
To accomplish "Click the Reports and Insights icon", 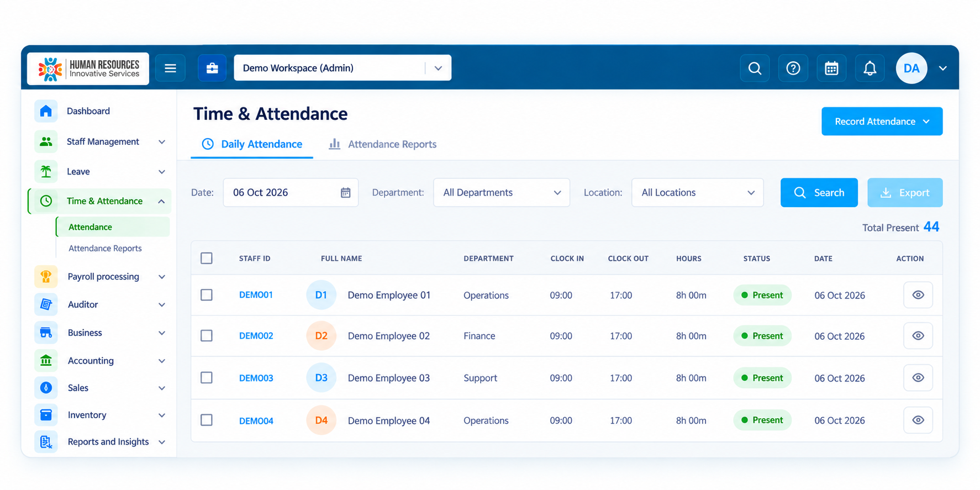I will 46,441.
